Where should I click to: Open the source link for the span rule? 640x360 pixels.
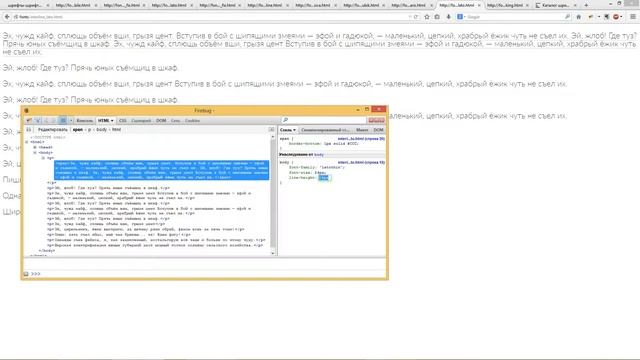[361, 139]
